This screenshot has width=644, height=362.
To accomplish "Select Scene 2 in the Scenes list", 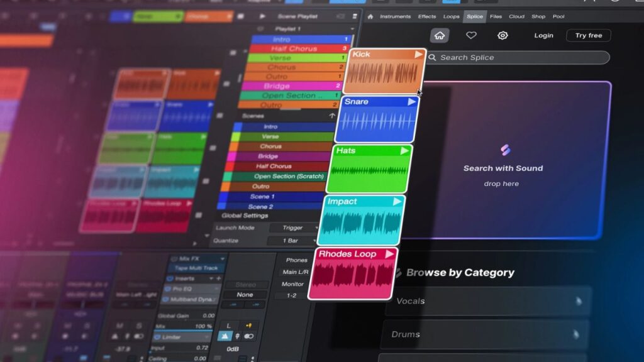I will 269,206.
